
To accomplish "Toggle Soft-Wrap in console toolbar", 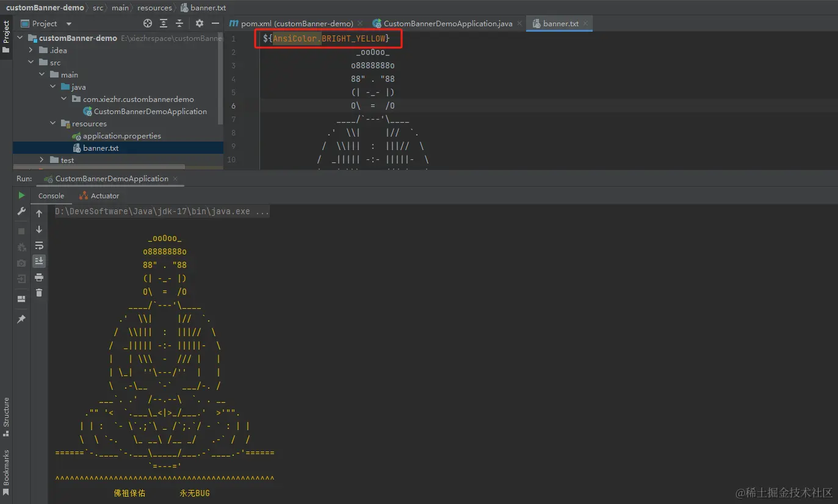I will pyautogui.click(x=39, y=245).
